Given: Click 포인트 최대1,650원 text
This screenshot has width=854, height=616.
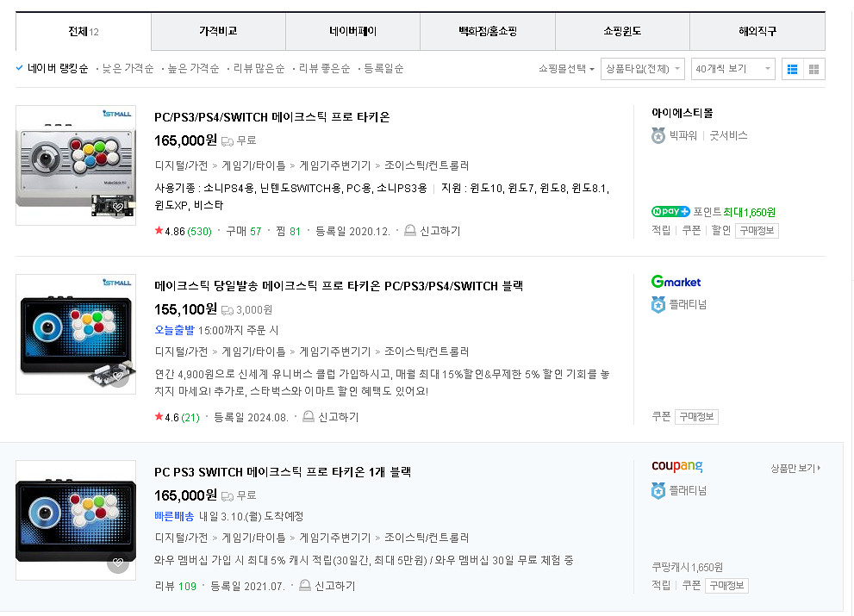Looking at the screenshot, I should pyautogui.click(x=734, y=212).
